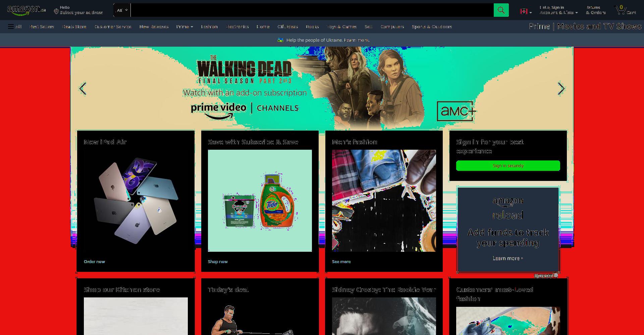Select the Home nav item

click(263, 27)
